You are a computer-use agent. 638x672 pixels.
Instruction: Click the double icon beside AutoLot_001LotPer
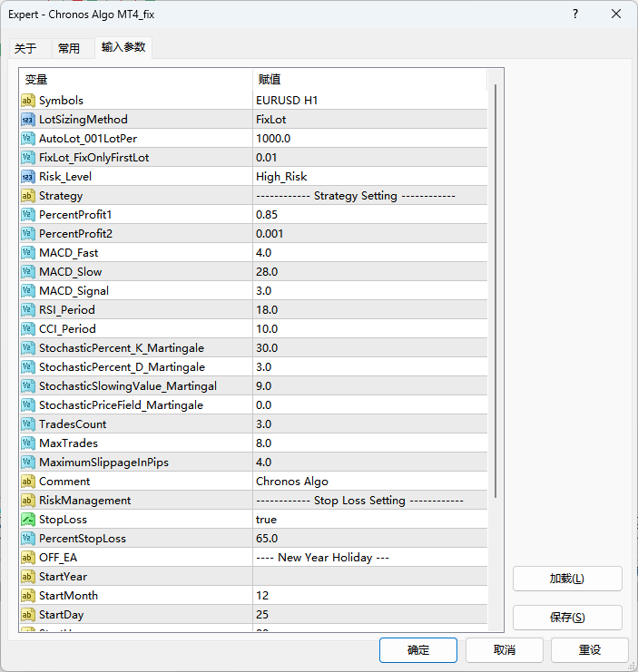(28, 139)
